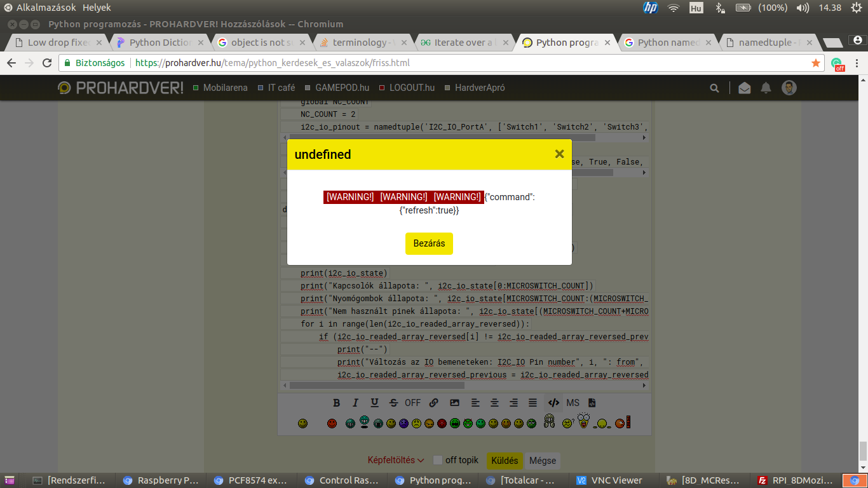
Task: Close the undefined warning dialog with X
Action: [x=559, y=154]
